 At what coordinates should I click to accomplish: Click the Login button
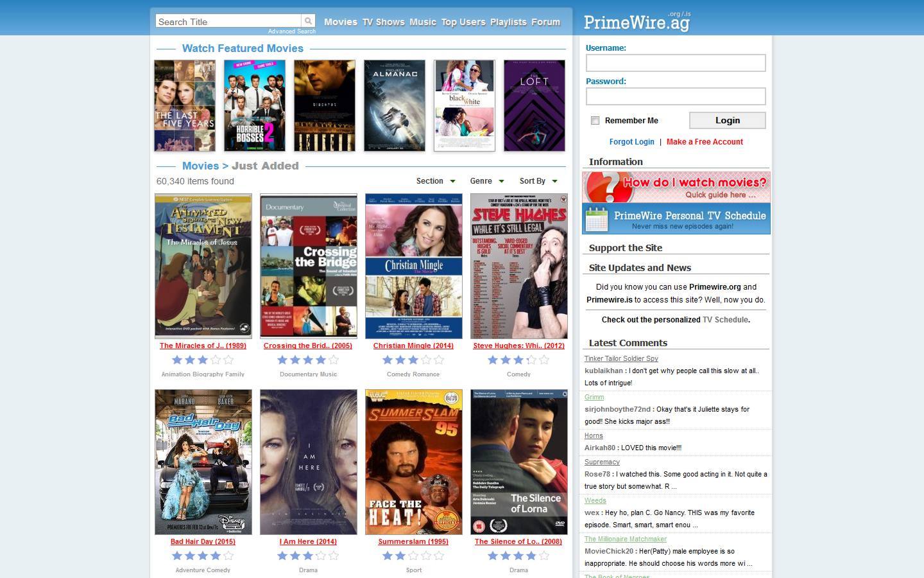(728, 120)
